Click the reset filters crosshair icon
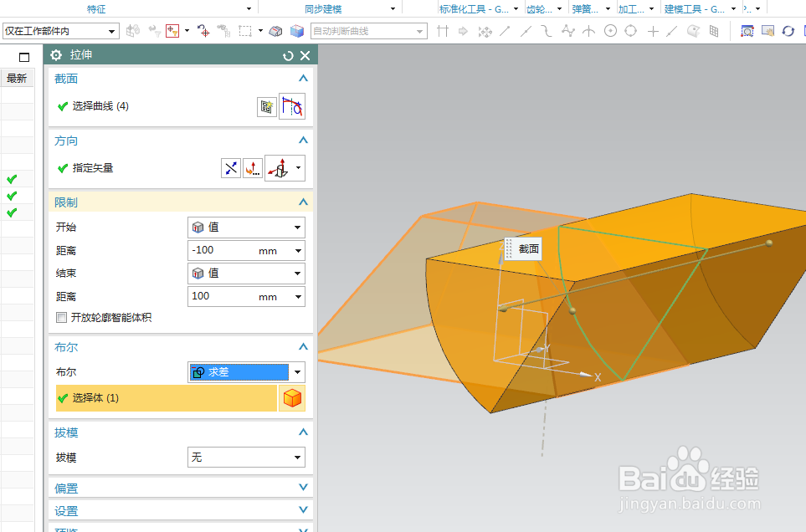The width and height of the screenshot is (806, 532). tap(203, 31)
